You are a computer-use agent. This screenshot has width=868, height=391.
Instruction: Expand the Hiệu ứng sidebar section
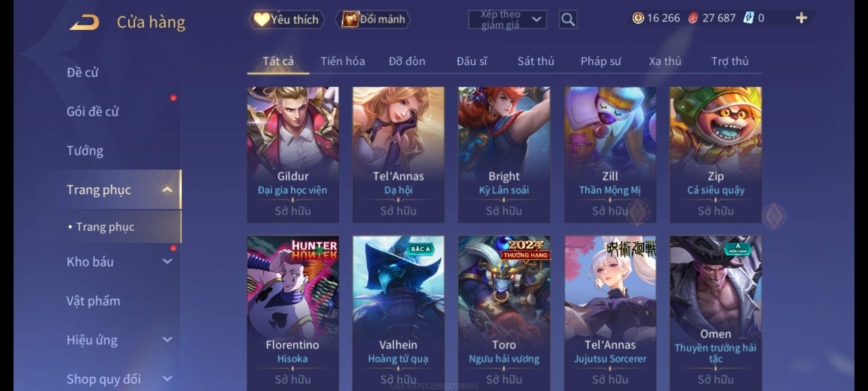click(x=167, y=340)
